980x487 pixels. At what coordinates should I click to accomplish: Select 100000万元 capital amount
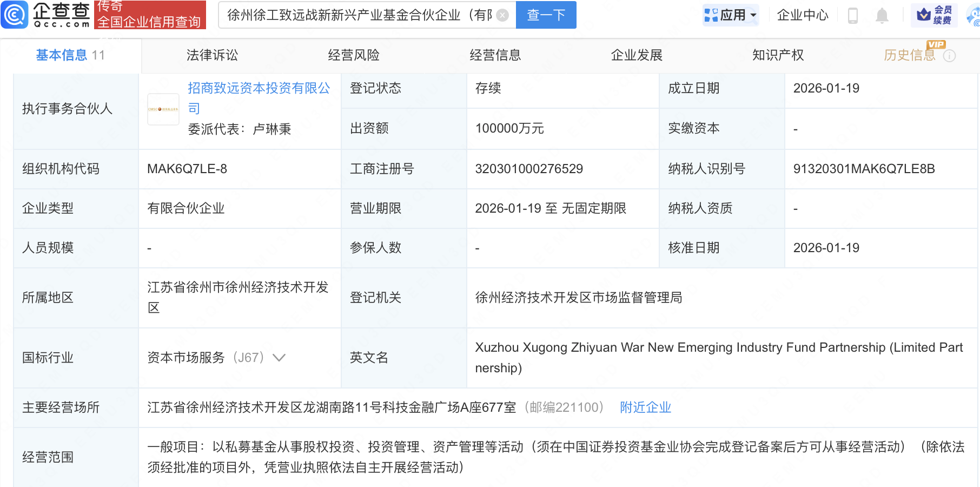point(509,129)
